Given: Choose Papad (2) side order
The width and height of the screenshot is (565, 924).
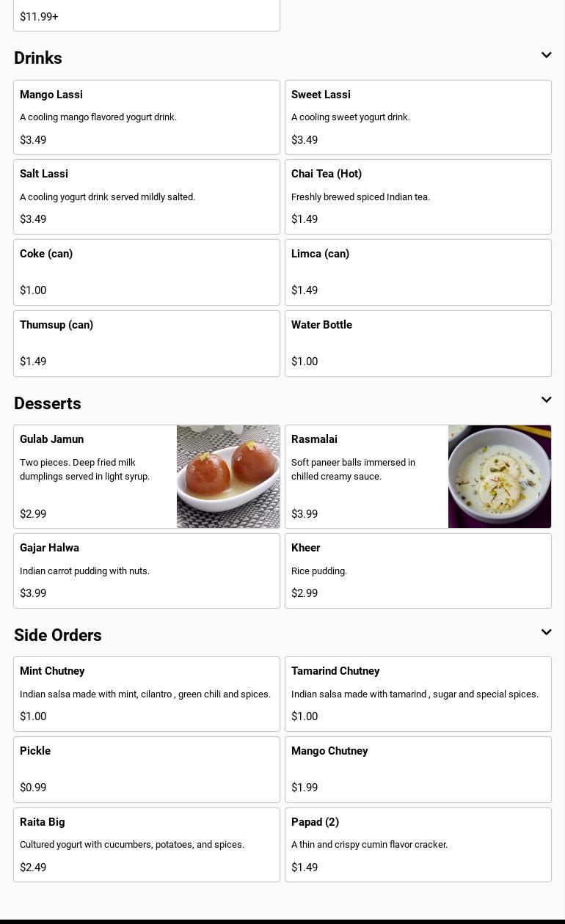Looking at the screenshot, I should pos(418,845).
